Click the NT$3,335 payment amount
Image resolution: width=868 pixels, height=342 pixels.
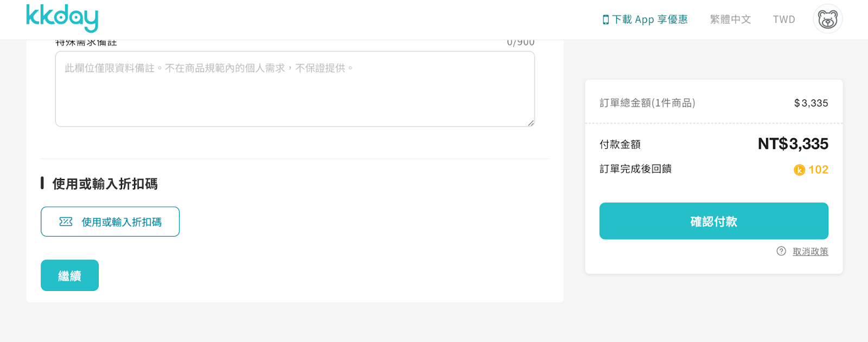pyautogui.click(x=793, y=144)
